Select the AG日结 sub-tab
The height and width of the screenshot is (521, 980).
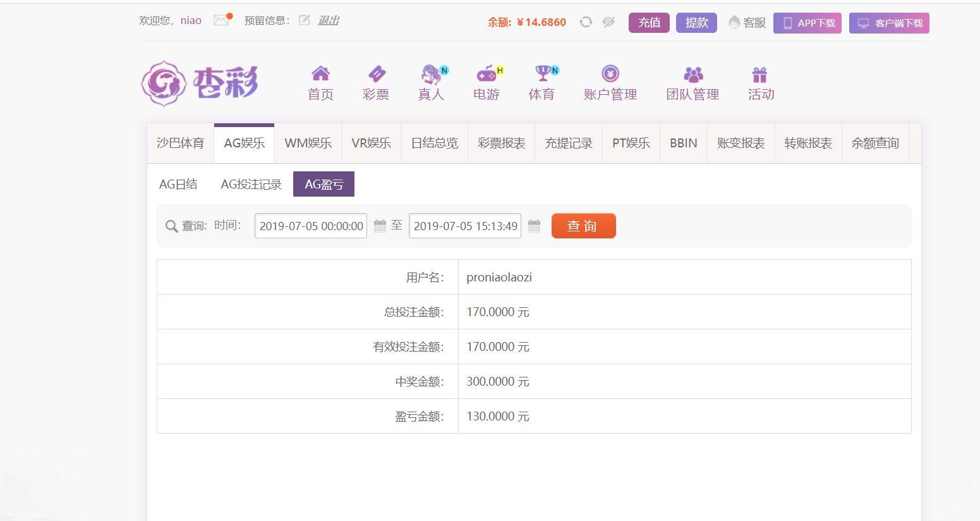(178, 184)
